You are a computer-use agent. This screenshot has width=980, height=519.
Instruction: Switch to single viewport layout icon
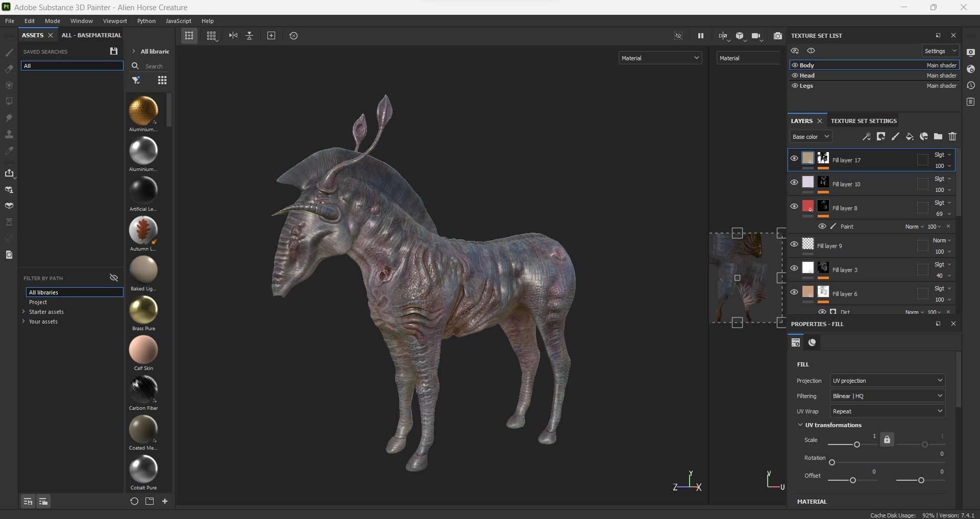189,36
